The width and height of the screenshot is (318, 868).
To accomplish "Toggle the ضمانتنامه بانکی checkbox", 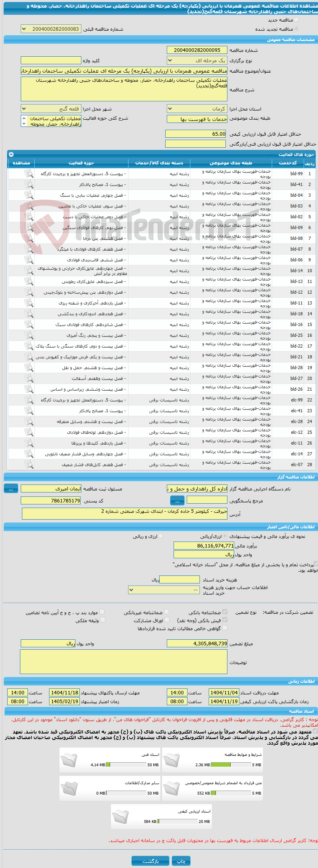I will 225,612.
